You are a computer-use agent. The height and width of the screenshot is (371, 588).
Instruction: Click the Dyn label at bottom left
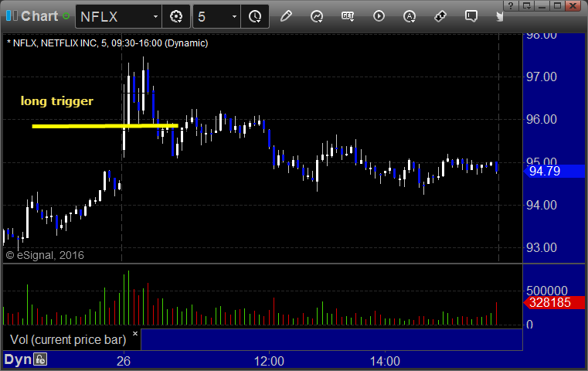18,359
